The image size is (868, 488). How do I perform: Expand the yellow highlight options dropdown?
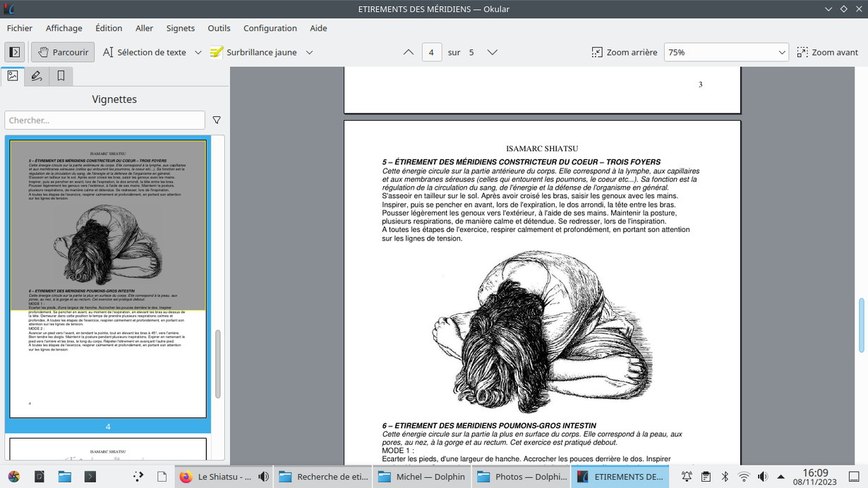point(309,52)
